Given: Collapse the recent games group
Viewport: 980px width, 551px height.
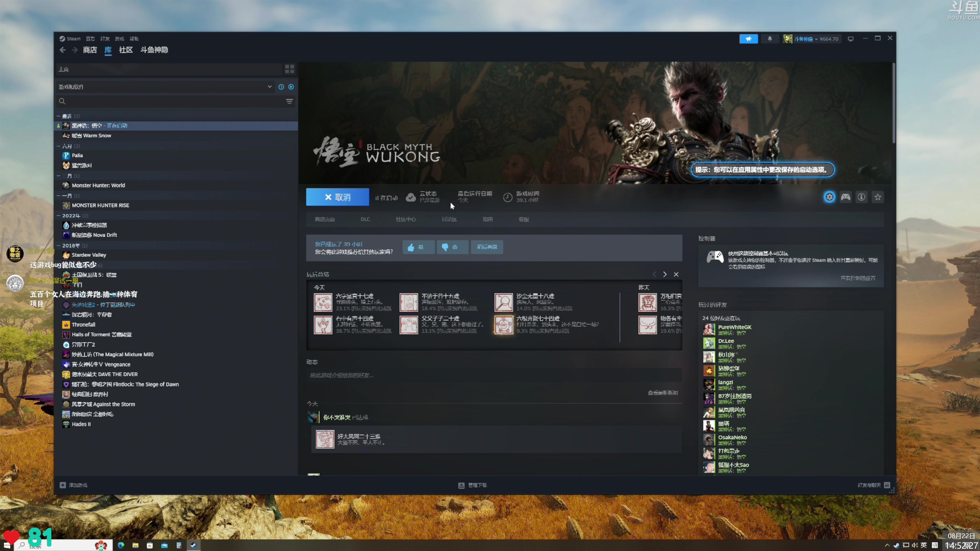Looking at the screenshot, I should 59,116.
